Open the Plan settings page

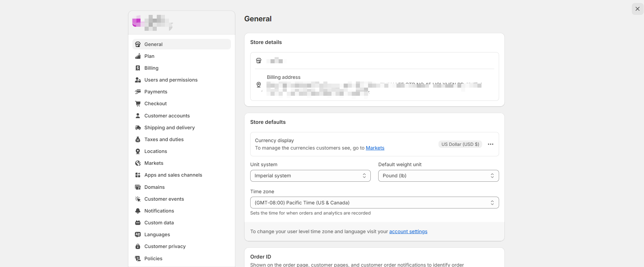pyautogui.click(x=181, y=56)
